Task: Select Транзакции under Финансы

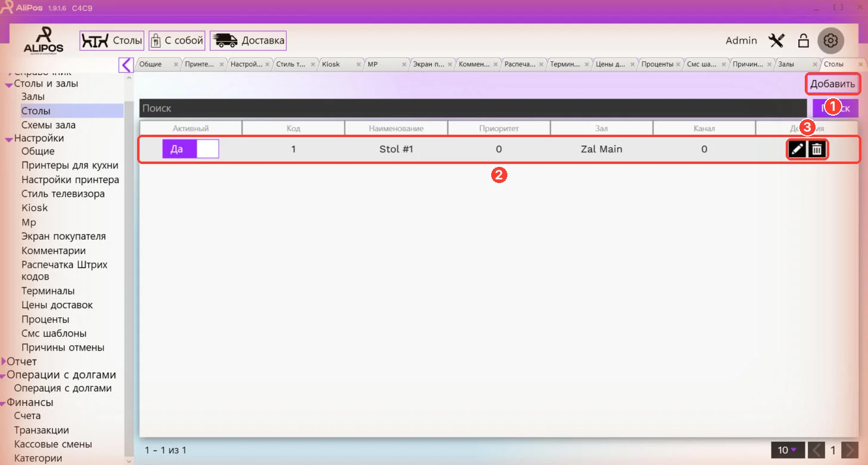Action: [x=42, y=430]
